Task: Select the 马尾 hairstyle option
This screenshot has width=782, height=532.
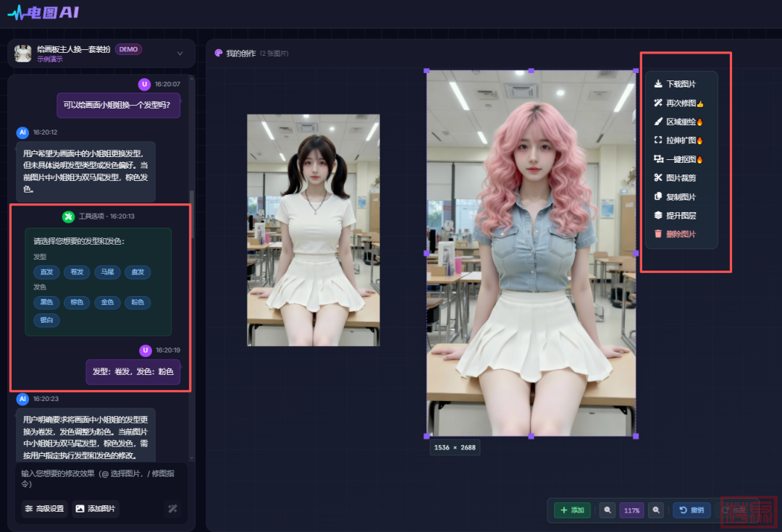Action: click(x=107, y=272)
